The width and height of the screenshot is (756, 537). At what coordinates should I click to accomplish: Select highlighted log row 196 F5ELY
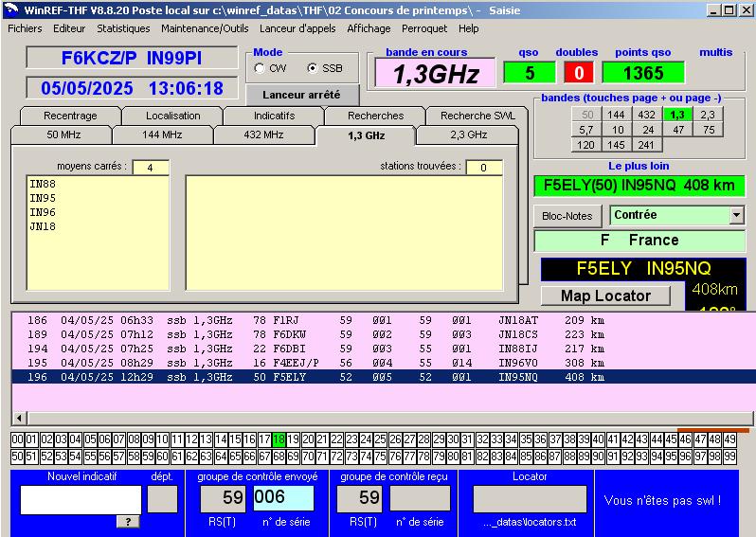(x=384, y=377)
